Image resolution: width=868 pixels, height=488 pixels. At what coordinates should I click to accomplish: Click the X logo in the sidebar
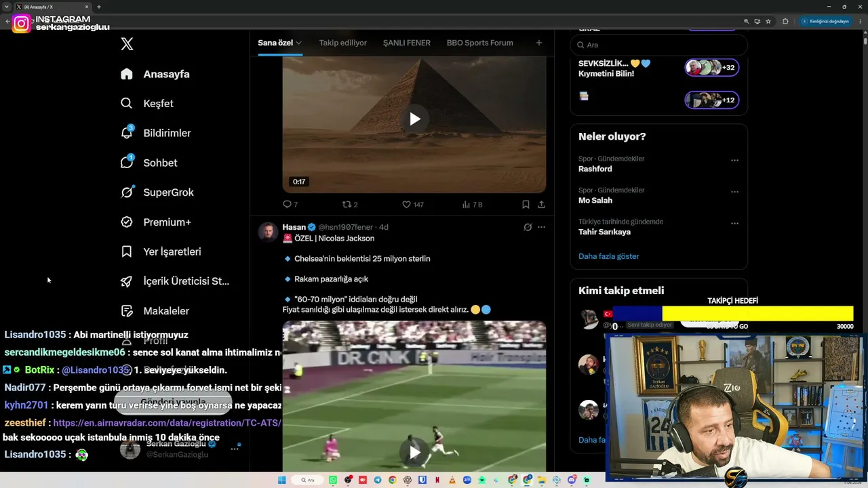(x=127, y=44)
